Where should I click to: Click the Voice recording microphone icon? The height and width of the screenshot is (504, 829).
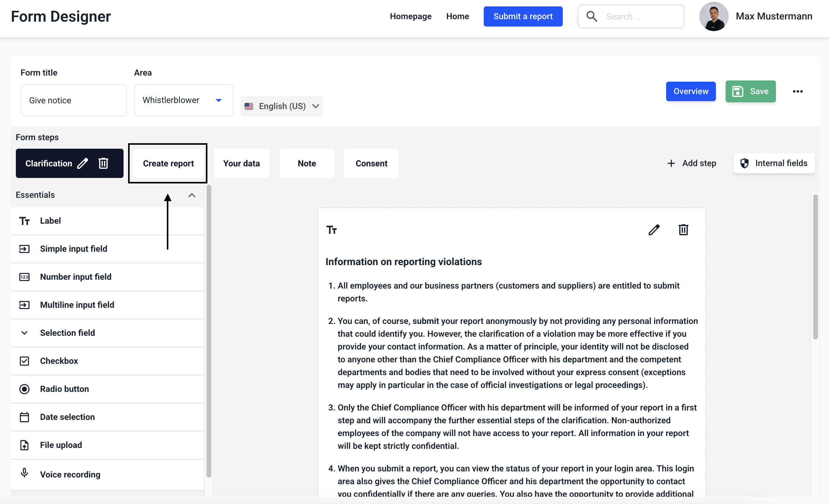pos(24,474)
